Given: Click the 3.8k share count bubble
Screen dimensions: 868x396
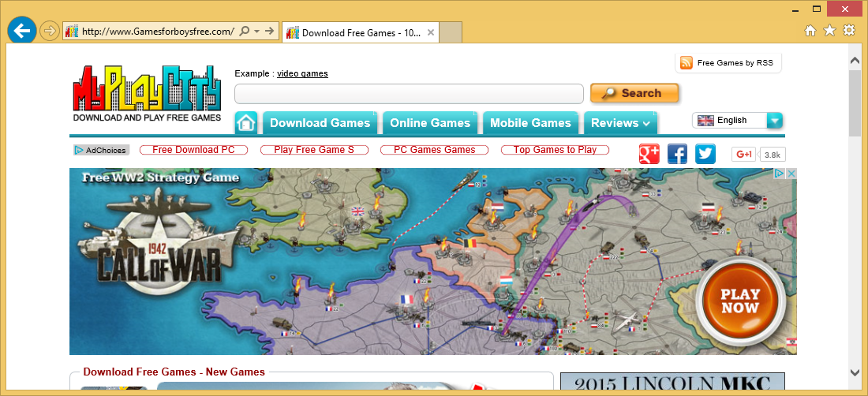Looking at the screenshot, I should (773, 155).
